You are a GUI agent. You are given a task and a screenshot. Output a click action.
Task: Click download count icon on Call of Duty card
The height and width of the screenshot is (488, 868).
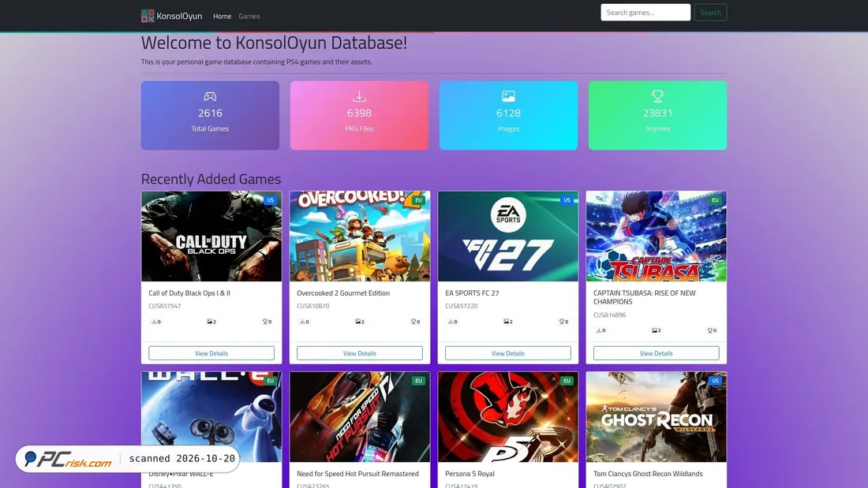154,322
